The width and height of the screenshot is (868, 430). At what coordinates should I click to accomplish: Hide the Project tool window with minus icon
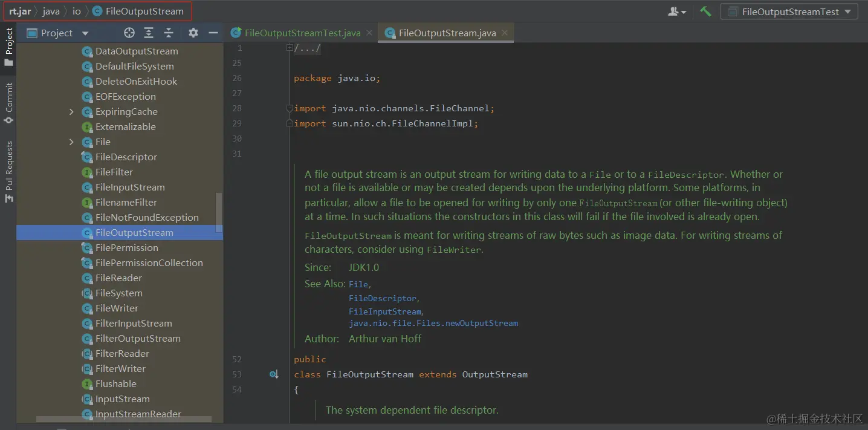(x=213, y=33)
